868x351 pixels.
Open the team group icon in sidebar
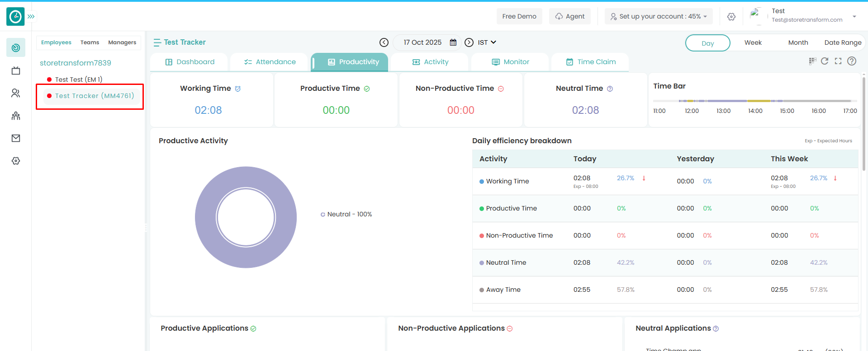click(16, 116)
